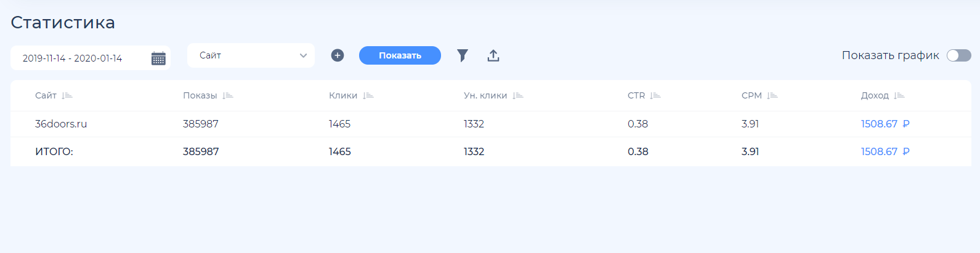Image resolution: width=980 pixels, height=253 pixels.
Task: Open the filter funnel icon
Action: pyautogui.click(x=463, y=56)
